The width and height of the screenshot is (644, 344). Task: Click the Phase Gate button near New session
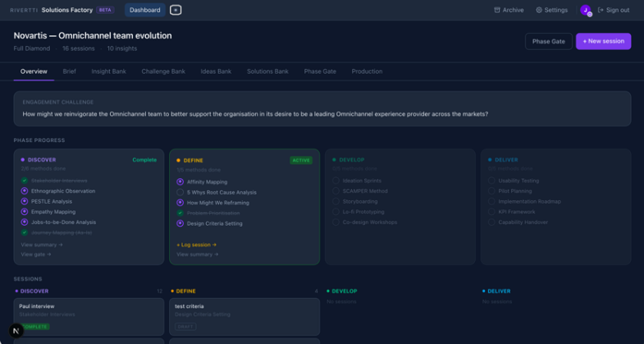point(548,41)
